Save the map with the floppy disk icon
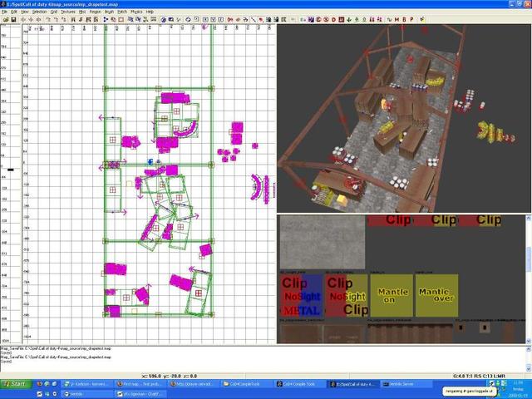Viewport: 532px width, 399px height. (x=13, y=20)
